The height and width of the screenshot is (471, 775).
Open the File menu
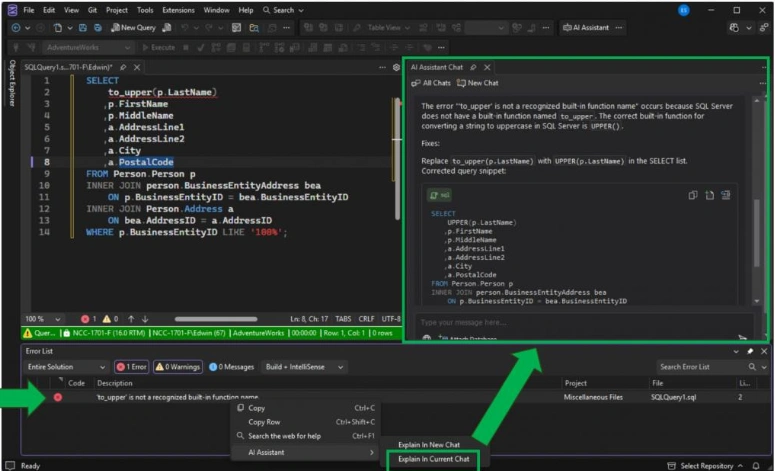pyautogui.click(x=29, y=10)
